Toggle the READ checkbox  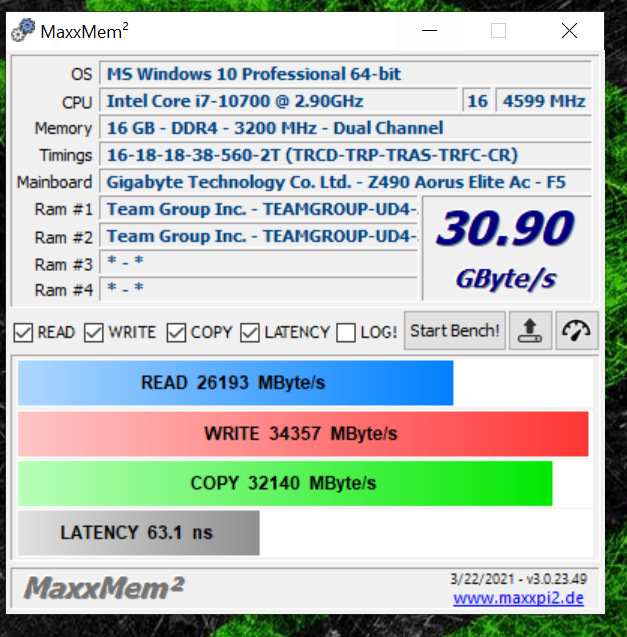click(23, 333)
